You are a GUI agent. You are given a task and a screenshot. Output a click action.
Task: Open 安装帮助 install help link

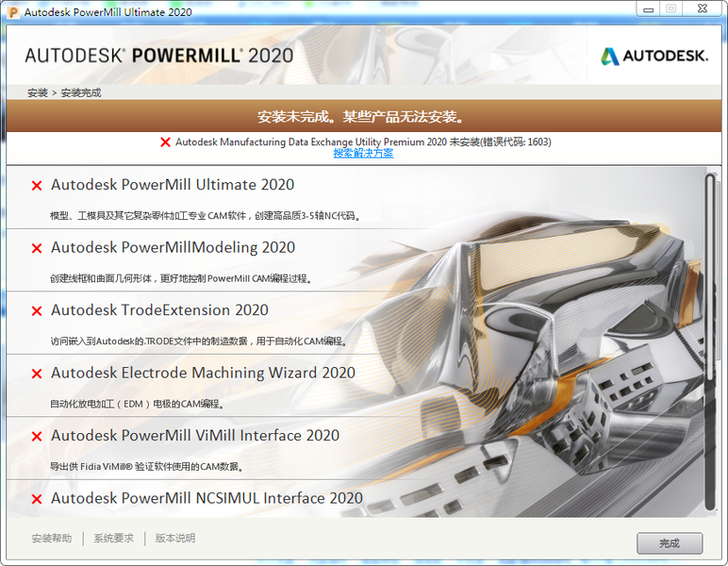(52, 538)
